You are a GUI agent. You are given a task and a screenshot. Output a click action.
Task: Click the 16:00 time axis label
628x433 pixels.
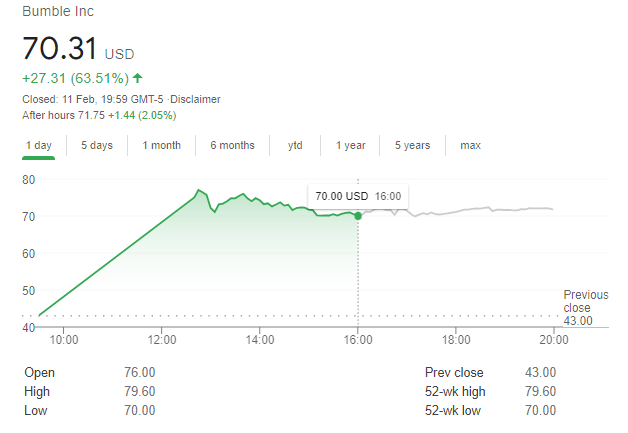point(358,340)
